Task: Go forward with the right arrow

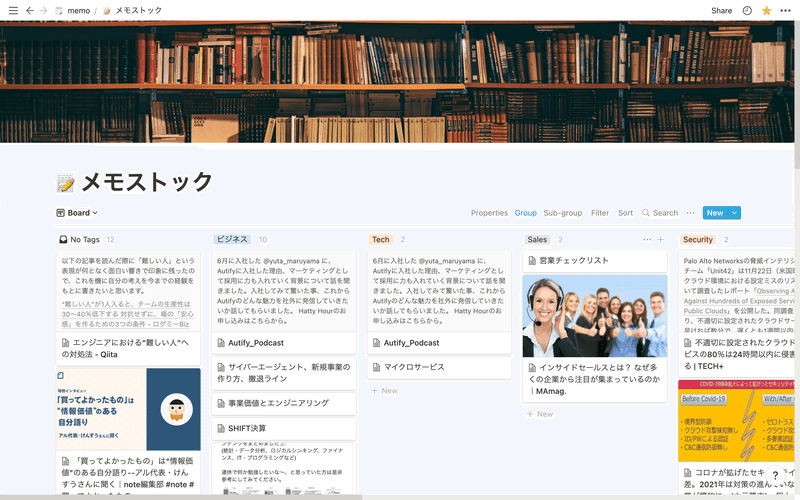Action: pos(43,10)
